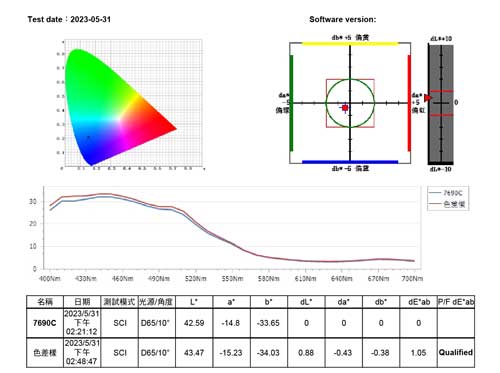500x373 pixels.
Task: Click the red da* +5 bar
Action: tap(409, 103)
